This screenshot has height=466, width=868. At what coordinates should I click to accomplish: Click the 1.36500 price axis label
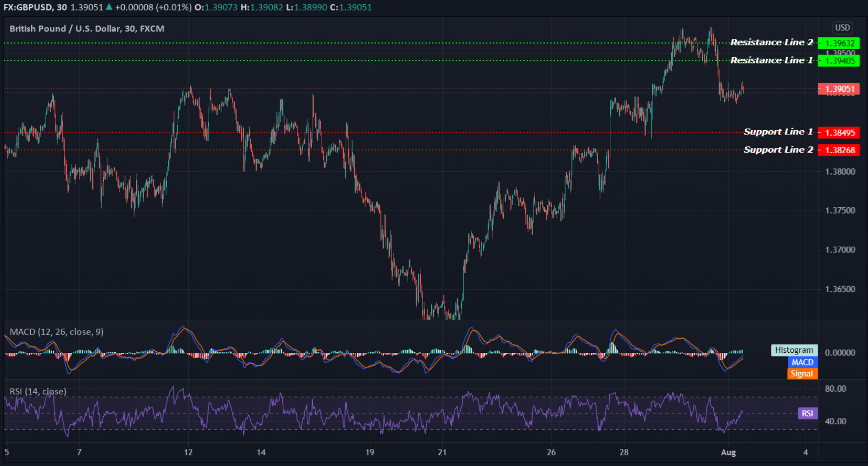tap(840, 289)
